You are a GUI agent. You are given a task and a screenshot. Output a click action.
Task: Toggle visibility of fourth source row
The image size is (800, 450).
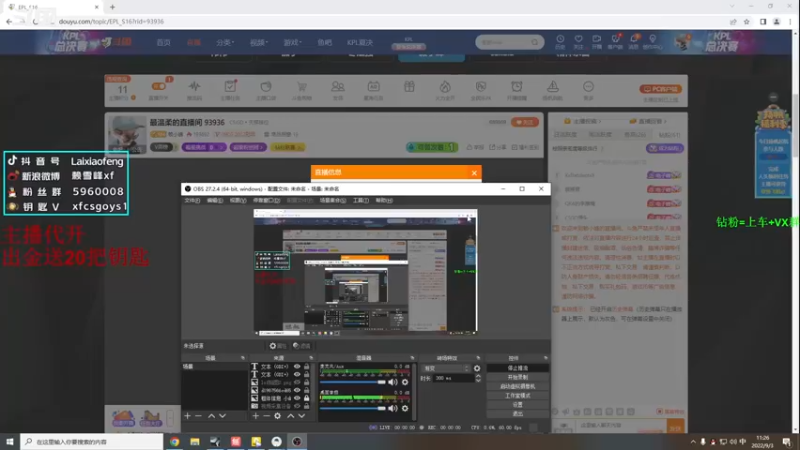coord(297,390)
